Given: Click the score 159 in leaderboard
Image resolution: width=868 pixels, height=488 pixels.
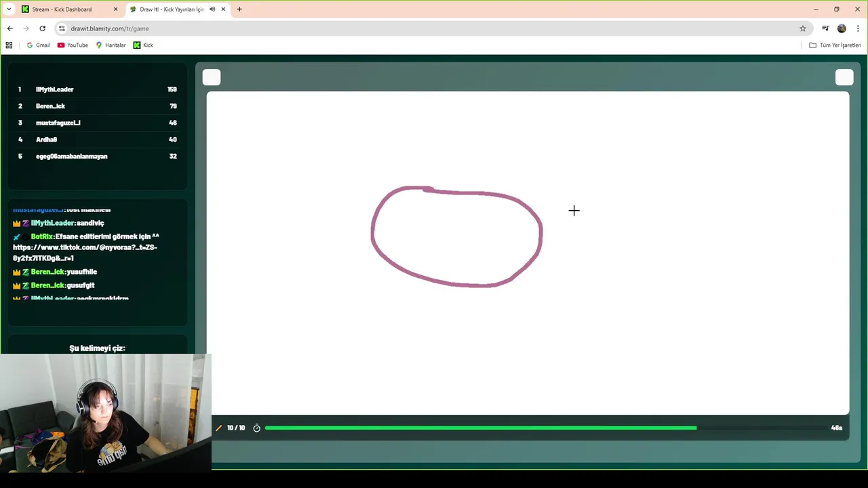Looking at the screenshot, I should click(x=172, y=89).
